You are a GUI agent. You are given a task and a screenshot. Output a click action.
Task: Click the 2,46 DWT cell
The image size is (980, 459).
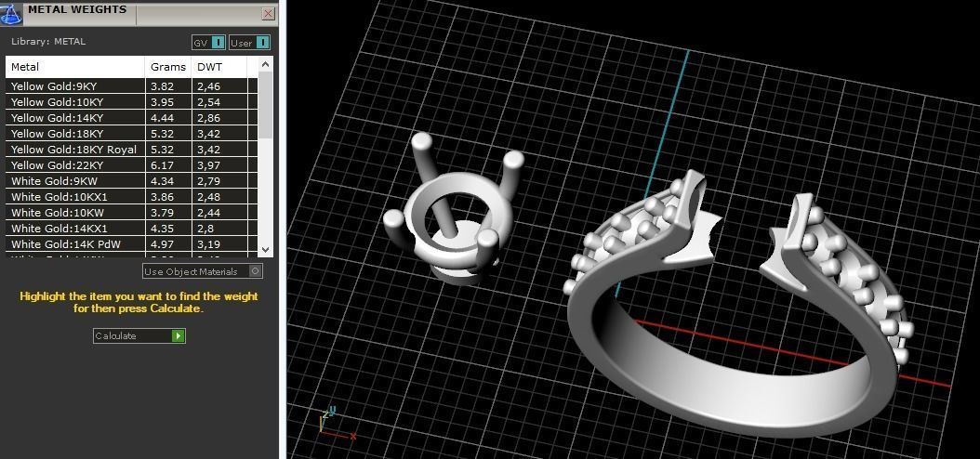pyautogui.click(x=219, y=86)
